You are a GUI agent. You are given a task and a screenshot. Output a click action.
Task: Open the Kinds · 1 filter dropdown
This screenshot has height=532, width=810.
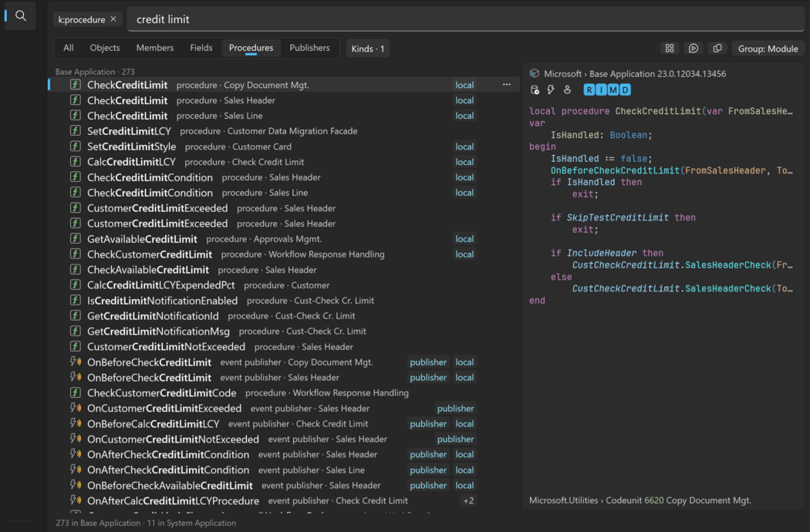click(368, 49)
